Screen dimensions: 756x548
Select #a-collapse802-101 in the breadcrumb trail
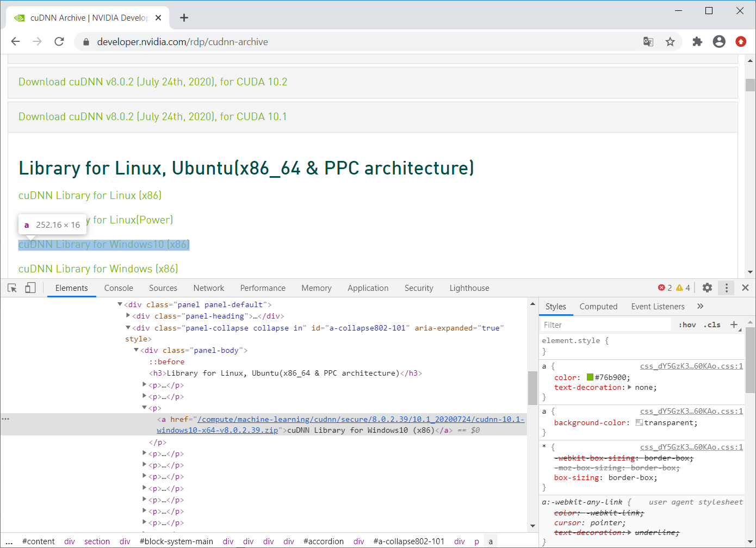[409, 541]
